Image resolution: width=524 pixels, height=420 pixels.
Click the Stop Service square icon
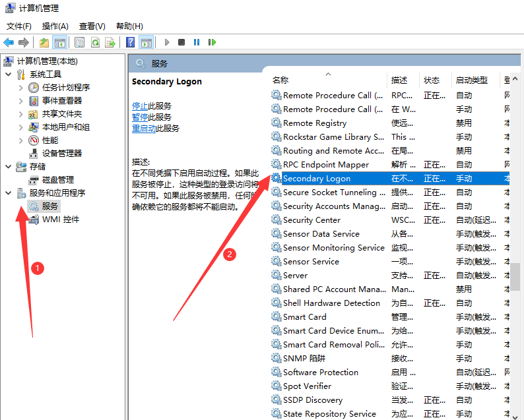(x=181, y=42)
